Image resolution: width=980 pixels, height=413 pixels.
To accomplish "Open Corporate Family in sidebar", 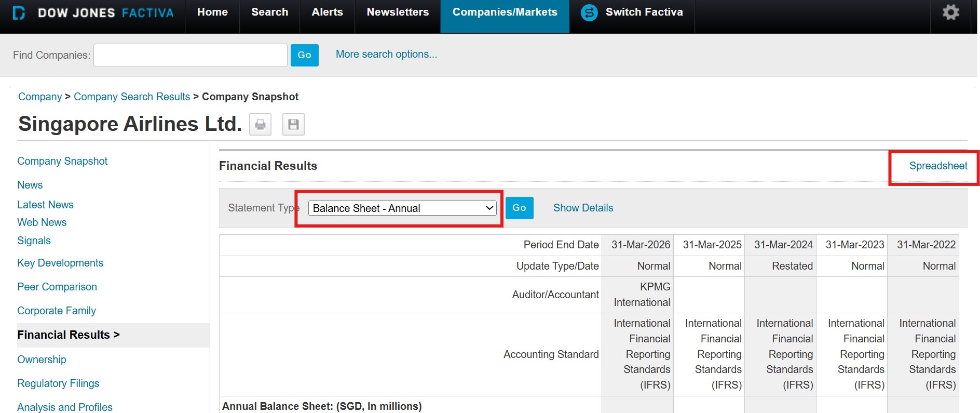I will 57,311.
